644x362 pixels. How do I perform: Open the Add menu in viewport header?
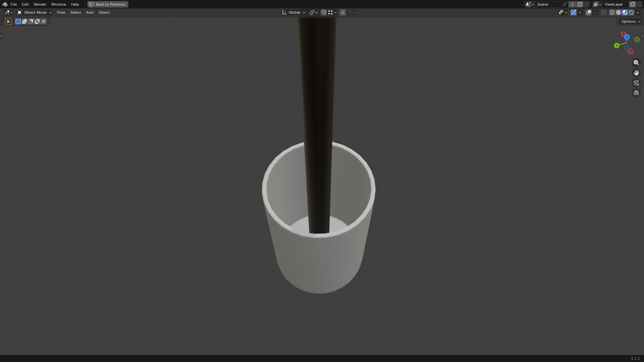coord(90,12)
